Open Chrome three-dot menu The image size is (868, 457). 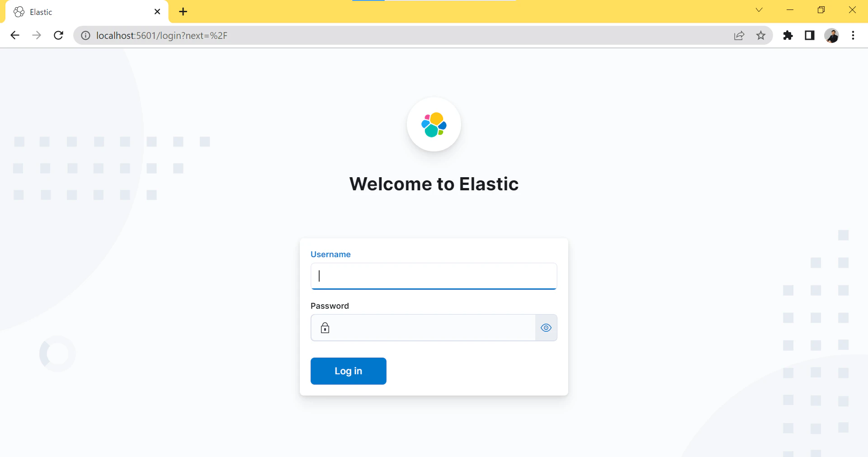pos(853,35)
